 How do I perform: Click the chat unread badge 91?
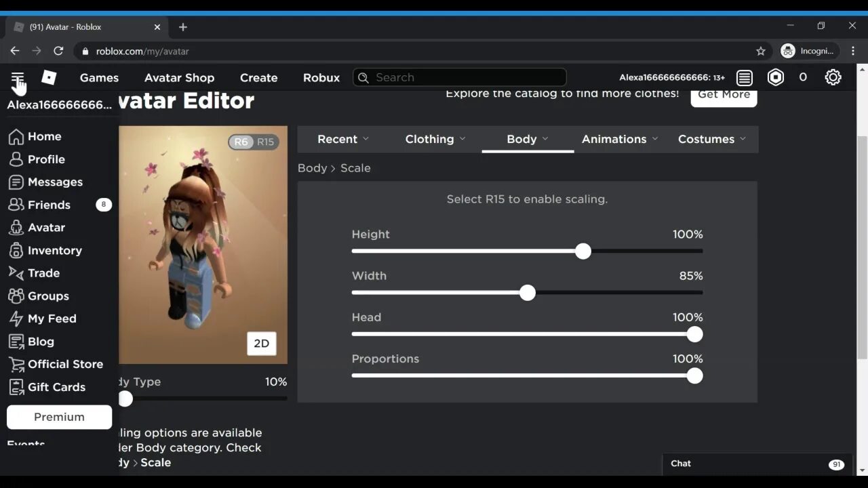[837, 464]
